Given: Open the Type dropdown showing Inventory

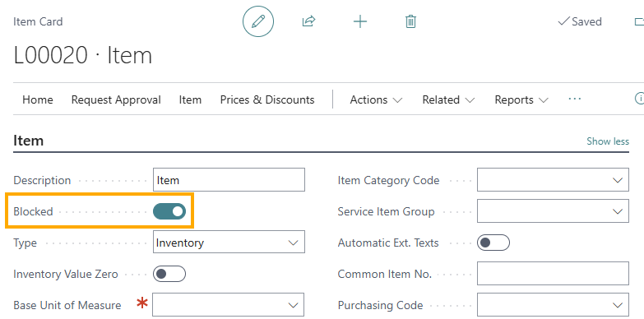Looking at the screenshot, I should pos(229,243).
